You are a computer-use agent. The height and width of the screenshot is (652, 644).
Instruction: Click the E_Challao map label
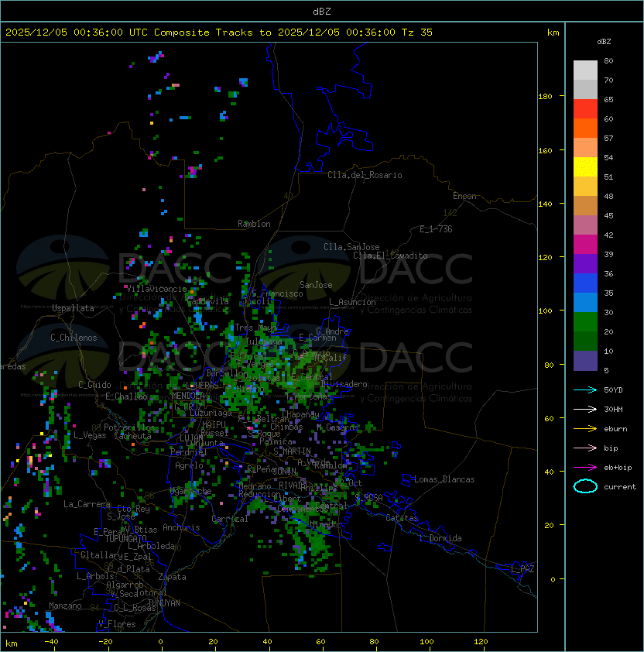(126, 396)
